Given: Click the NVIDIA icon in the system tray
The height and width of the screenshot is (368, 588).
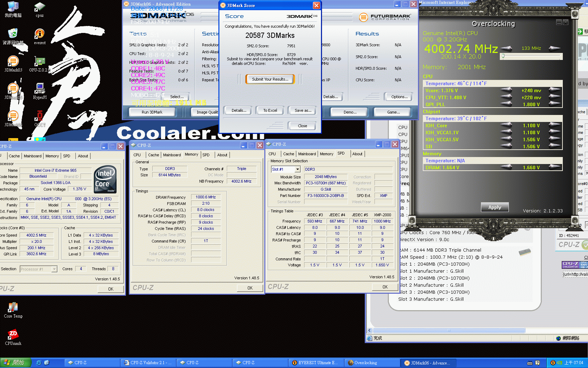Looking at the screenshot, I should (x=559, y=363).
